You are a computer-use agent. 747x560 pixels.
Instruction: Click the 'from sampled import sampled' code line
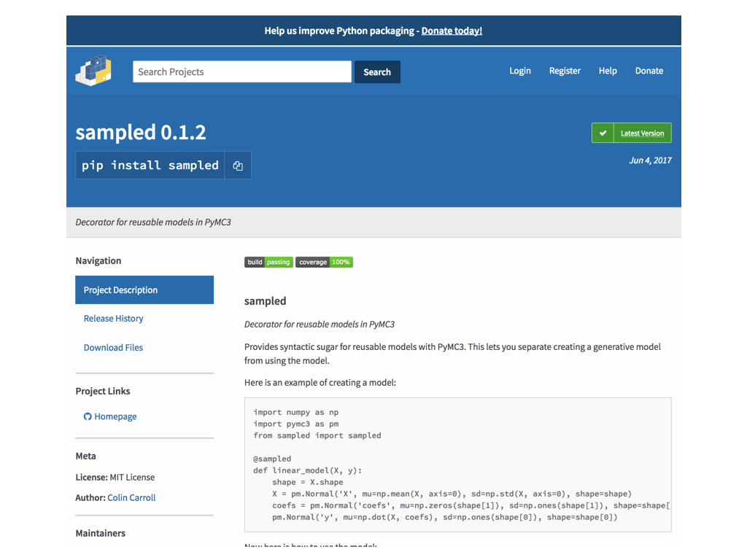pyautogui.click(x=317, y=436)
